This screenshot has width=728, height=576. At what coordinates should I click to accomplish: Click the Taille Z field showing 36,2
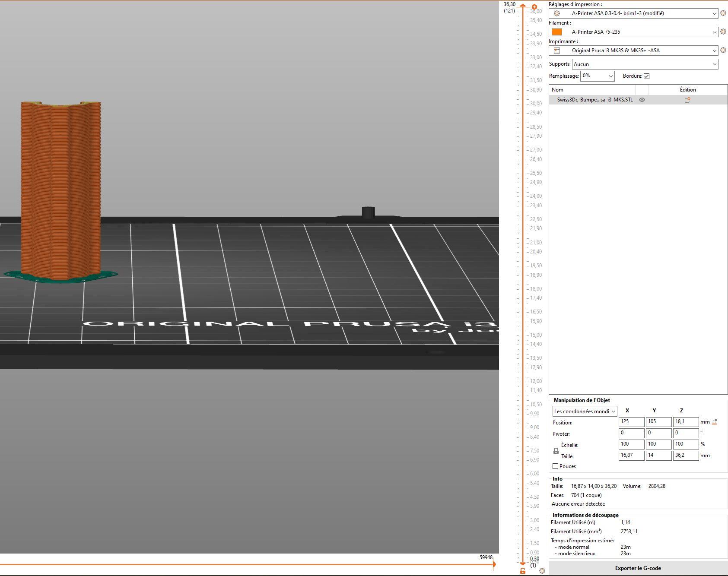686,456
